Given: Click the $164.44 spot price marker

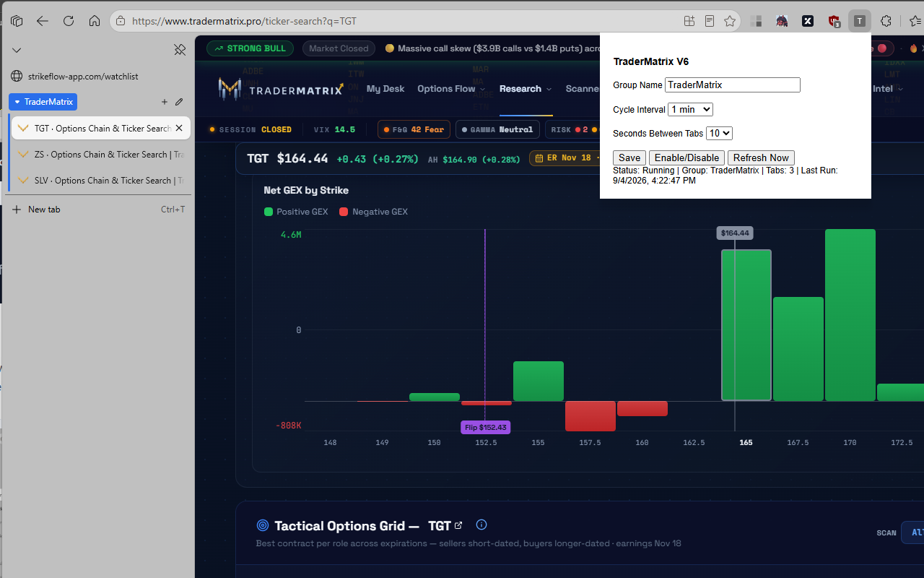Looking at the screenshot, I should point(735,233).
